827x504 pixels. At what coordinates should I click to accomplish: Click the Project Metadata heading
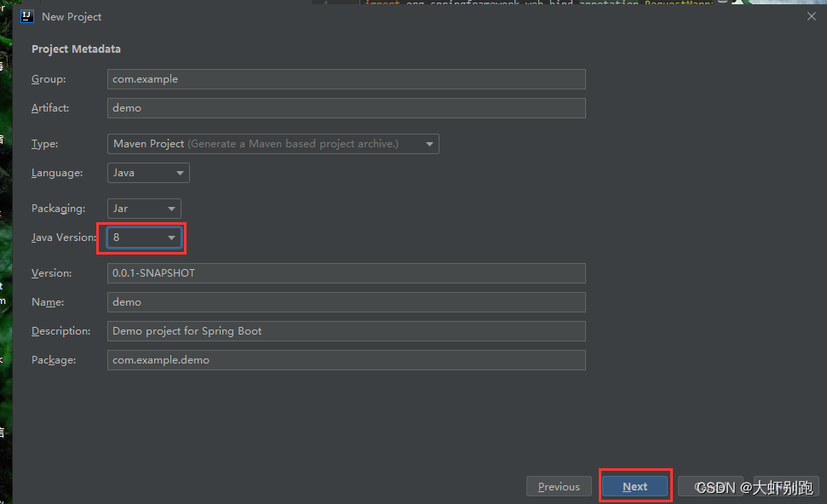[x=76, y=49]
